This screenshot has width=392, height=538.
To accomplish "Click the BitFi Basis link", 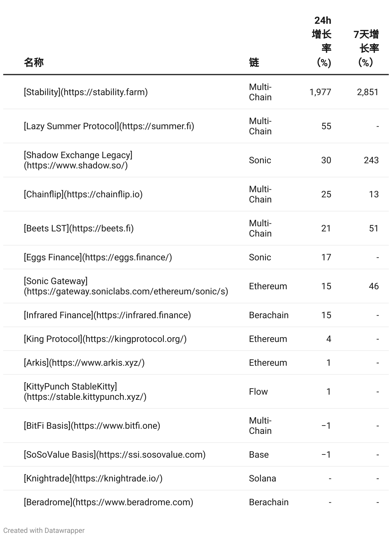I will click(x=92, y=426).
